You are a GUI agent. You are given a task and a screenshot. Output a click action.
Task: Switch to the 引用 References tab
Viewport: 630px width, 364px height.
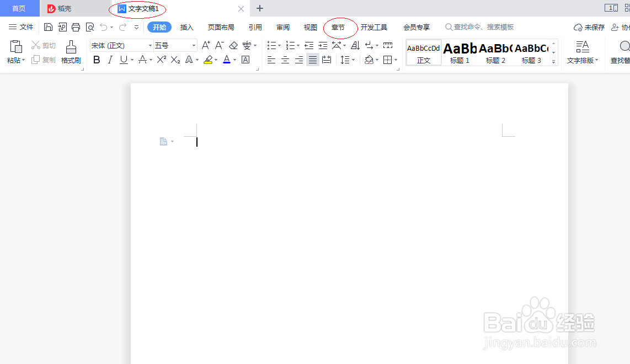coord(255,28)
